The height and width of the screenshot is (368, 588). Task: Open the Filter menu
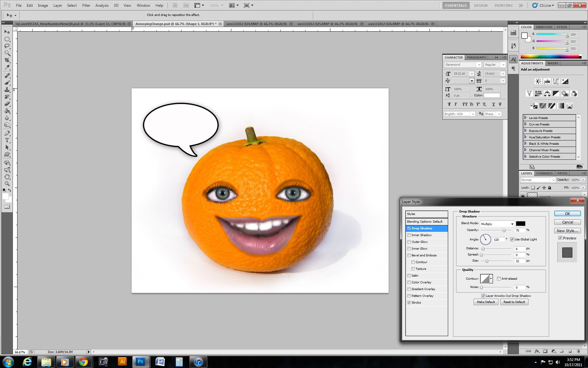click(x=86, y=5)
